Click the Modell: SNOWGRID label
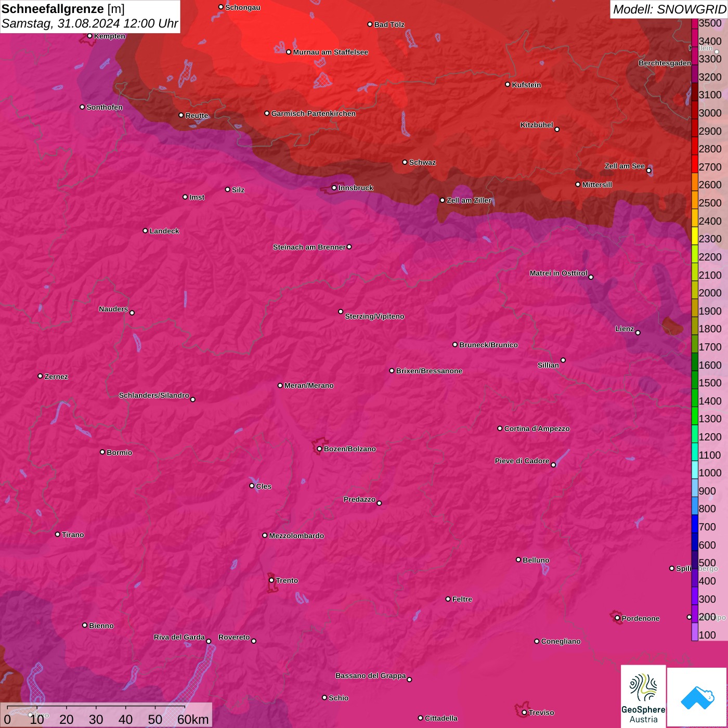 point(669,9)
